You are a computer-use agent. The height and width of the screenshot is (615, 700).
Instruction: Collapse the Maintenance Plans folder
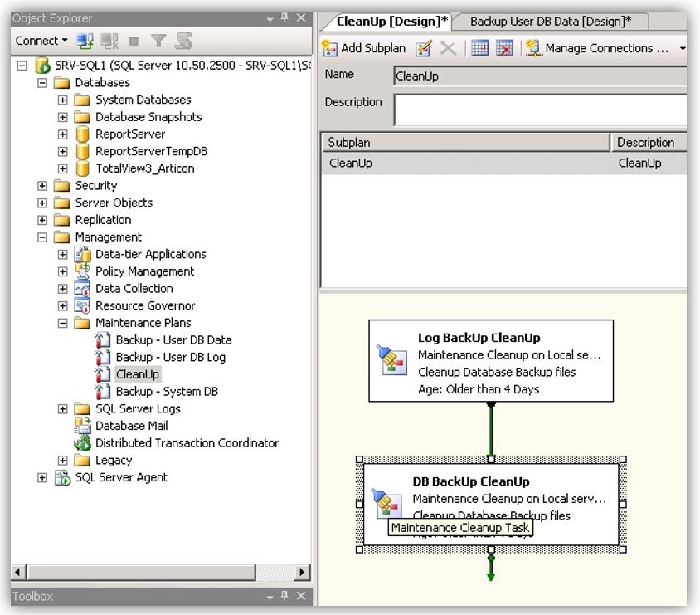tap(62, 323)
